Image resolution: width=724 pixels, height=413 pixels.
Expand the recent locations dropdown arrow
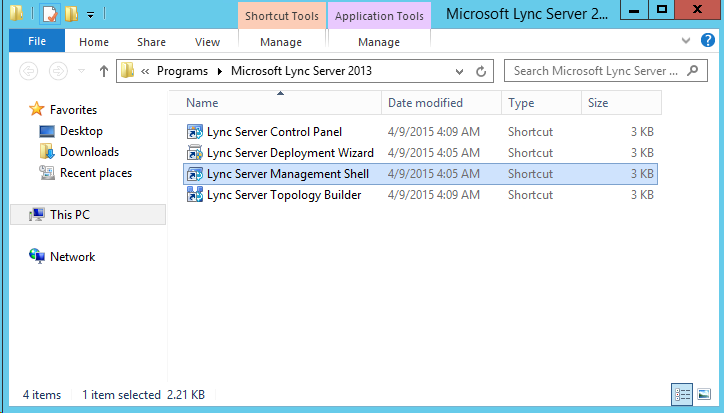coord(81,71)
